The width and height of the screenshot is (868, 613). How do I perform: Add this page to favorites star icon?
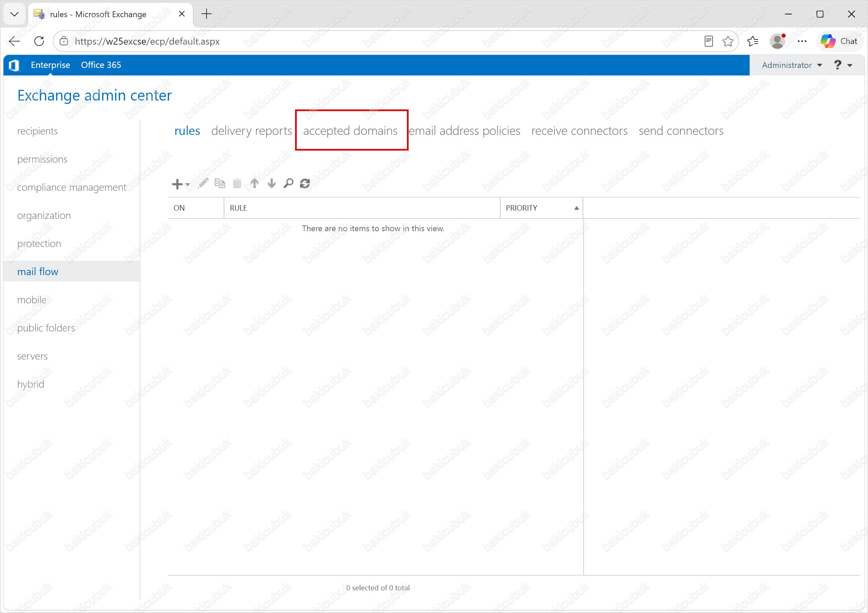728,41
